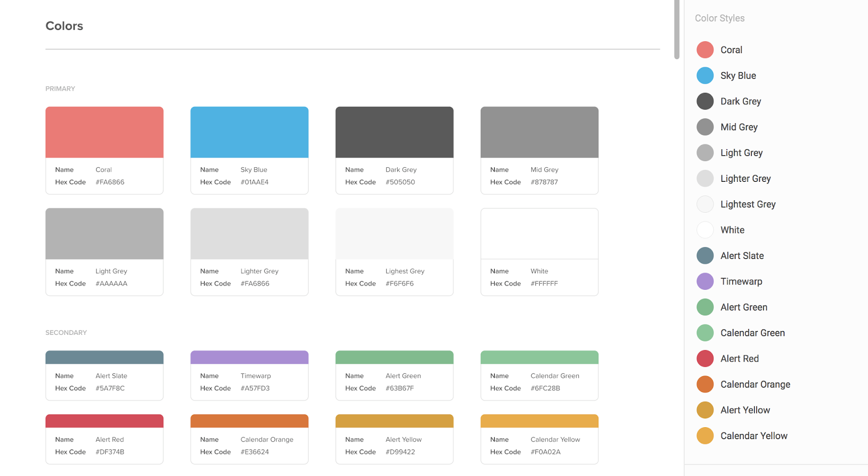The image size is (868, 476).
Task: Select the Alert Yellow color style circle
Action: coord(705,410)
